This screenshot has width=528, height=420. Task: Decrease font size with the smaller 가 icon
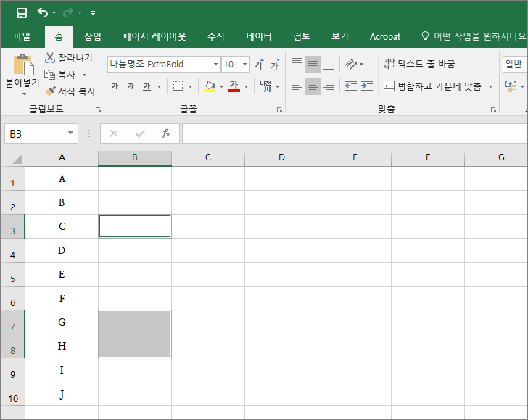(275, 64)
